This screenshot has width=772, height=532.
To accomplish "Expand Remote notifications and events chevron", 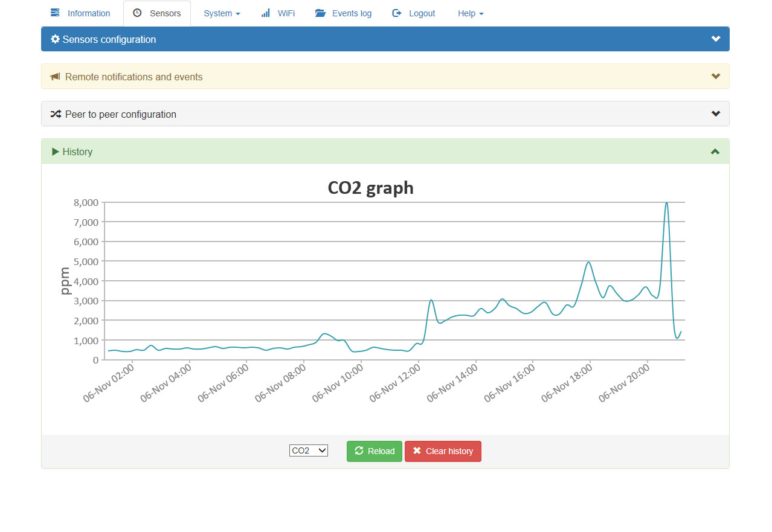I will (x=716, y=77).
